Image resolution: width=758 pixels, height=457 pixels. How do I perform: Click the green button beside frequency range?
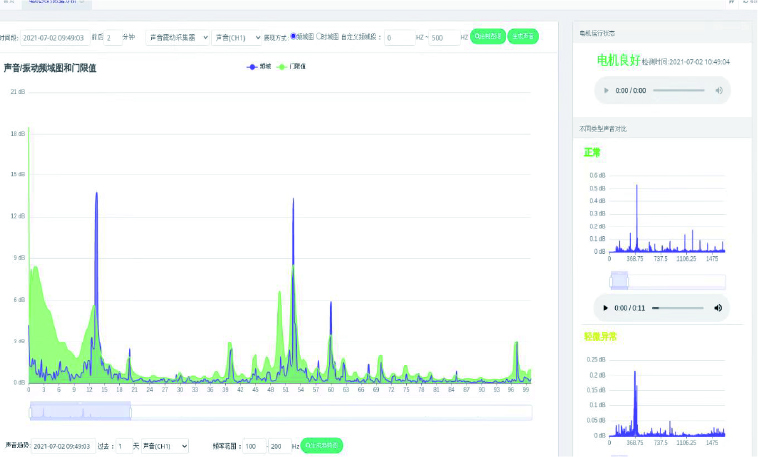click(x=322, y=445)
